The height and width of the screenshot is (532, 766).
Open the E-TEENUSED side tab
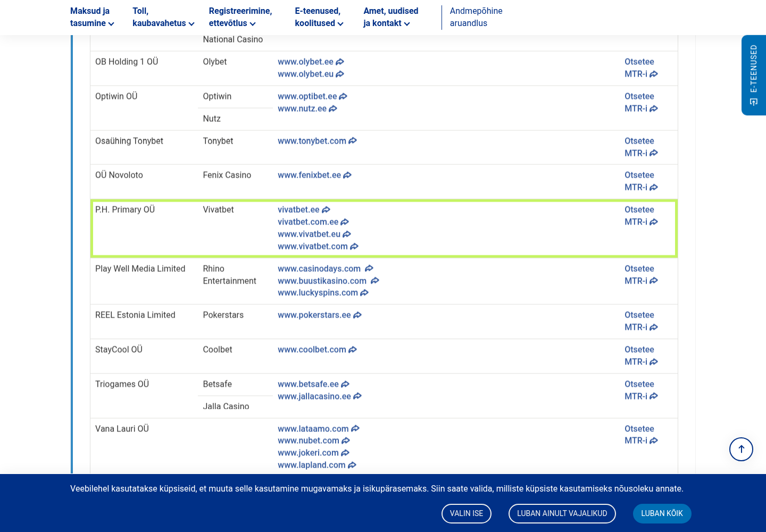click(x=754, y=75)
